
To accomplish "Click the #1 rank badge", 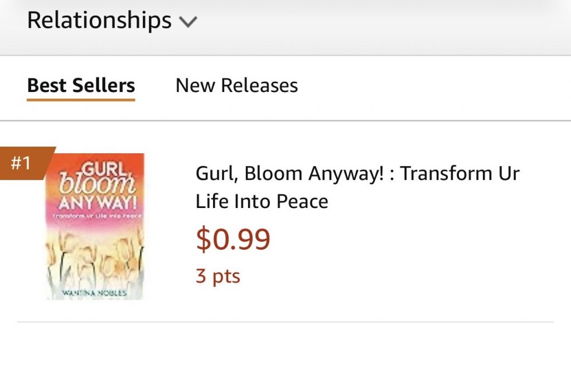I will (x=22, y=163).
